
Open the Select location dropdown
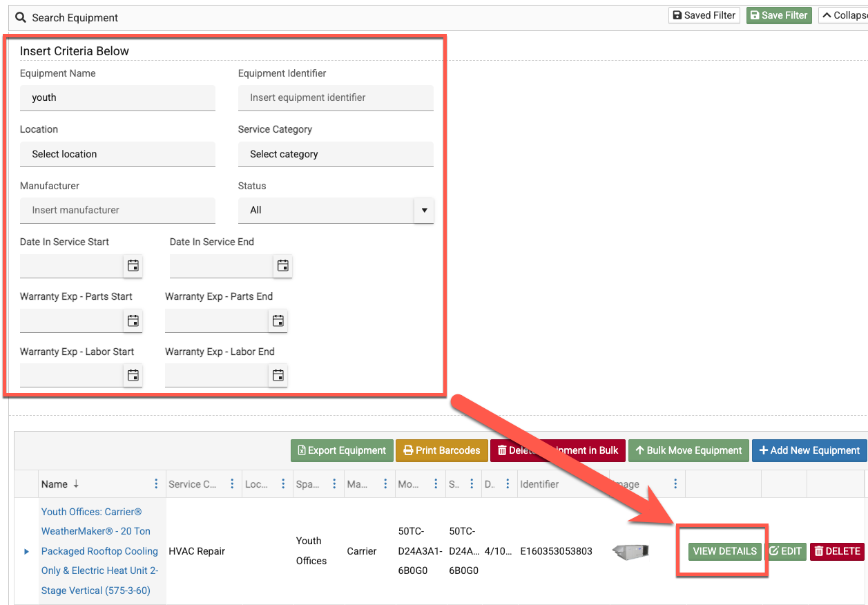[117, 154]
